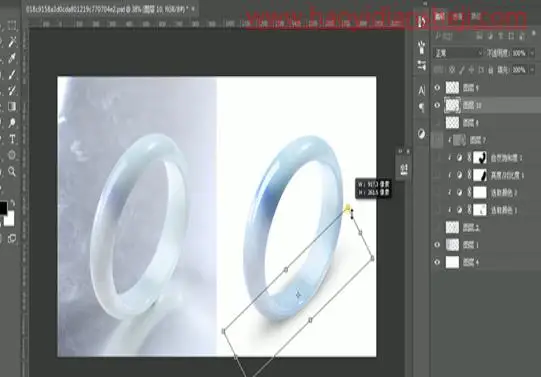Select the Zoom magnifier tool

tap(12, 171)
